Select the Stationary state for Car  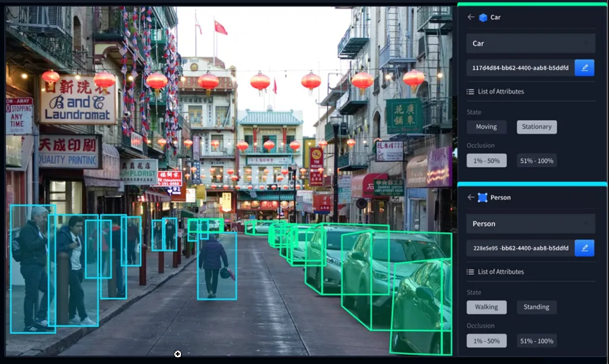point(536,127)
